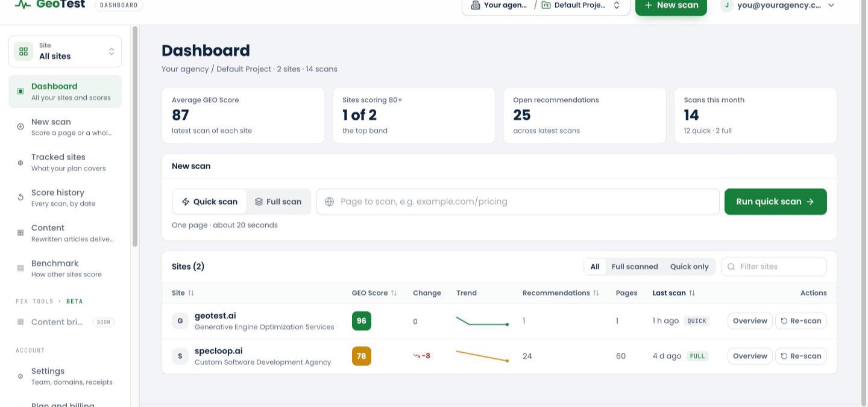Viewport: 868px width, 407px height.
Task: Click the Tracked sites globe icon
Action: (20, 163)
